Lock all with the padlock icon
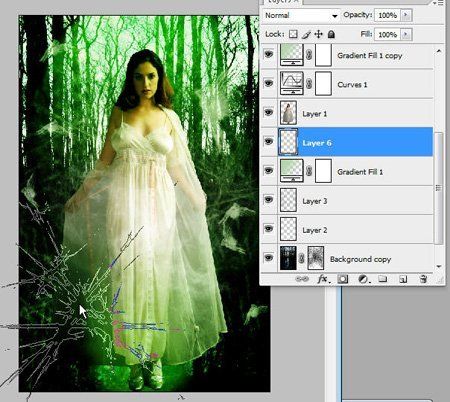Screen dimensions: 450x402 pos(331,34)
